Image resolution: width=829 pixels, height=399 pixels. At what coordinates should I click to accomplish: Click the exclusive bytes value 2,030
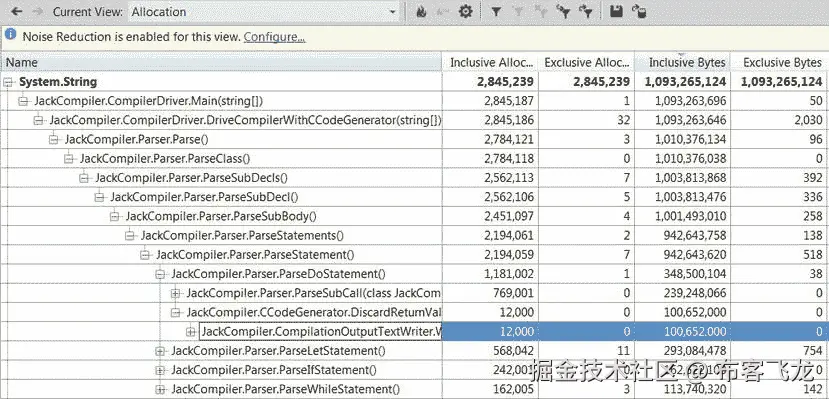coord(808,120)
